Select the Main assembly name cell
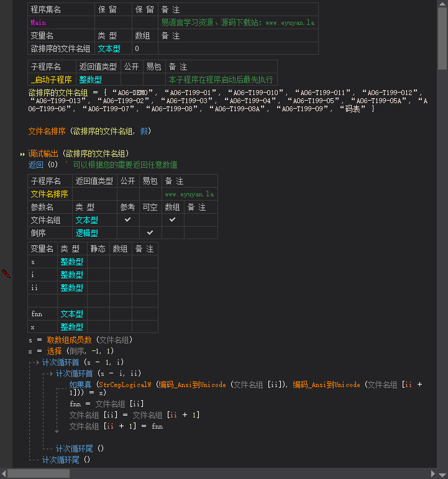The image size is (448, 479). tap(61, 22)
